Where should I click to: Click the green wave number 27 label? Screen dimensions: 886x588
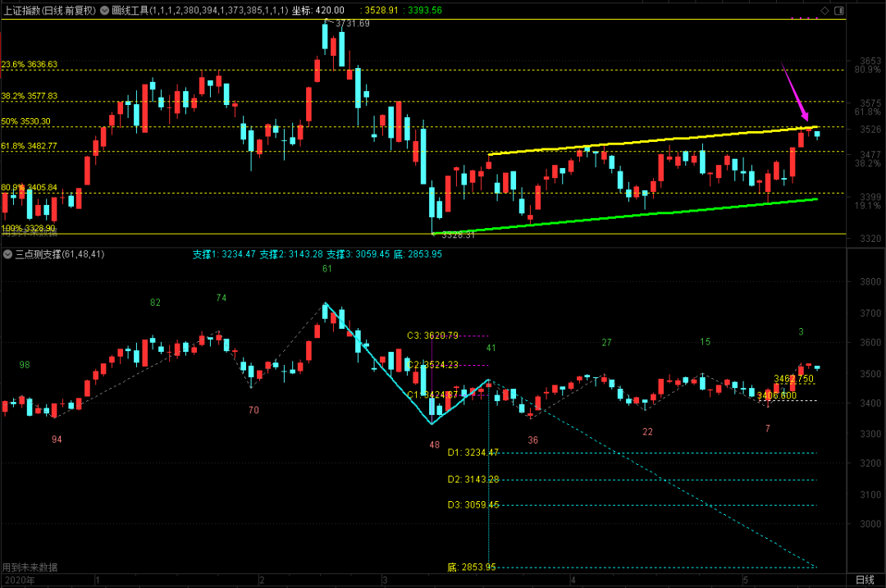(606, 342)
